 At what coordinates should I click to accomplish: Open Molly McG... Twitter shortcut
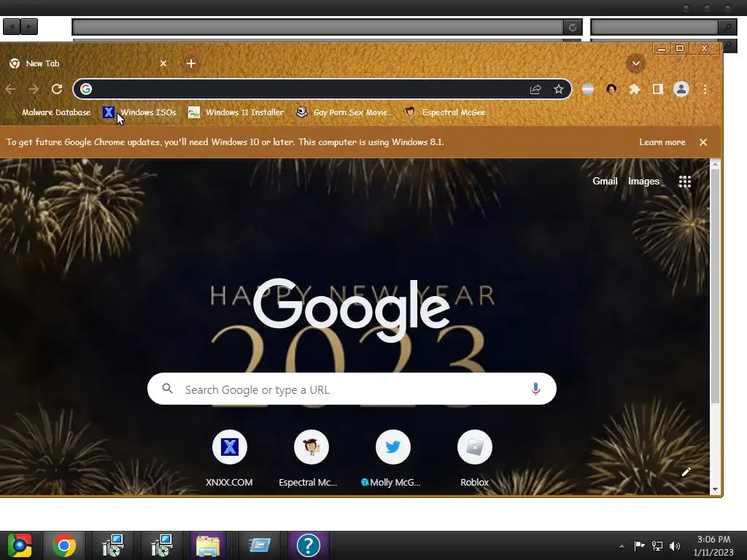point(392,458)
